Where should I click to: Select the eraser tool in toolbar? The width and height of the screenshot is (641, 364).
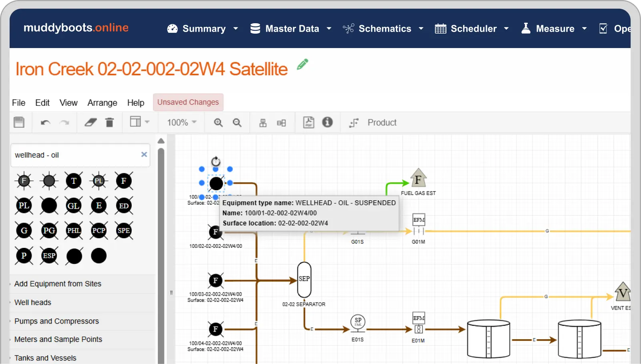click(x=90, y=123)
